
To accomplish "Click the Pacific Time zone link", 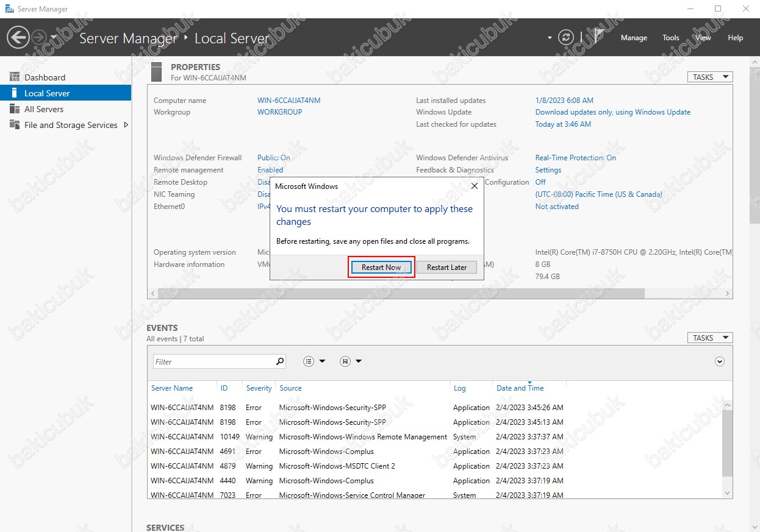I will tap(599, 194).
